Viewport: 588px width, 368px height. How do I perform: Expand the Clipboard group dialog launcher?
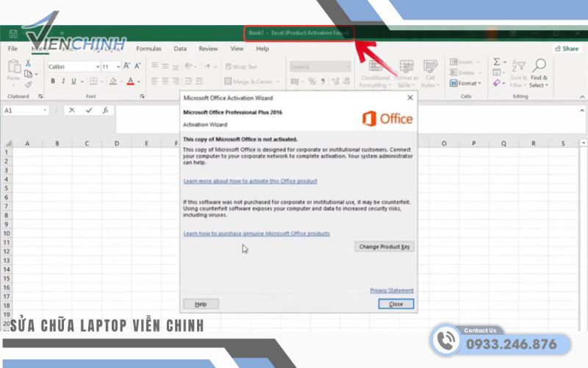click(x=40, y=96)
